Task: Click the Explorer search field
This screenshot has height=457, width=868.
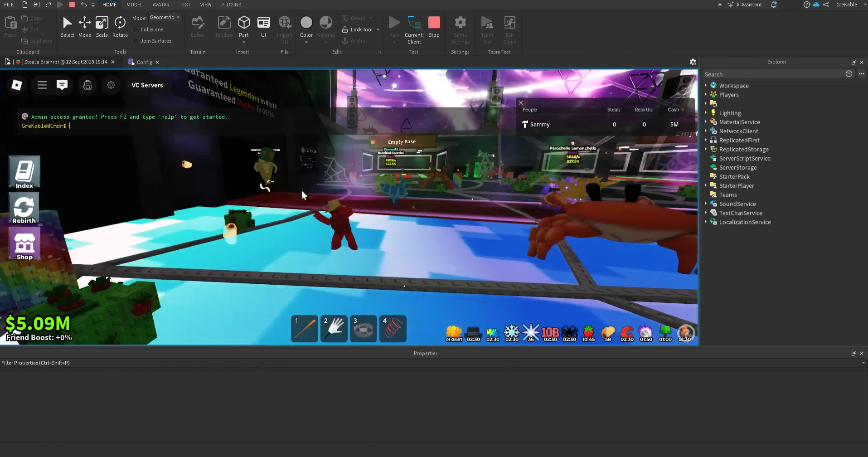Action: [771, 74]
